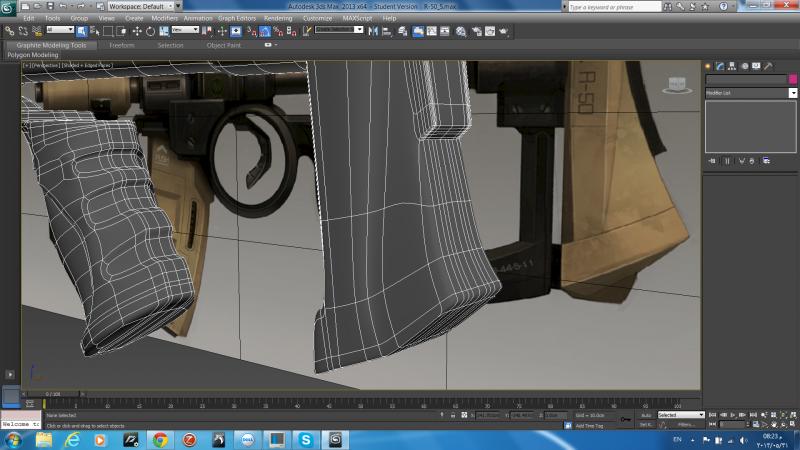Viewport: 800px width, 450px height.
Task: Toggle the Auto Key button
Action: click(x=645, y=414)
